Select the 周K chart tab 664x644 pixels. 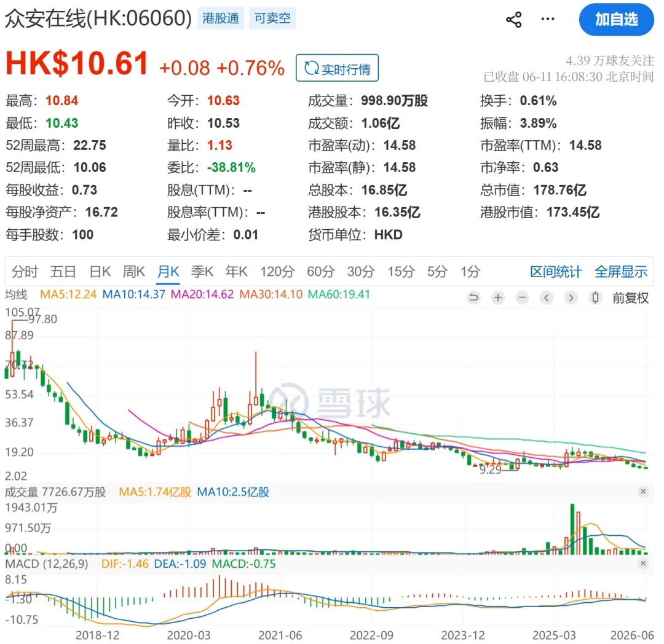coord(134,271)
